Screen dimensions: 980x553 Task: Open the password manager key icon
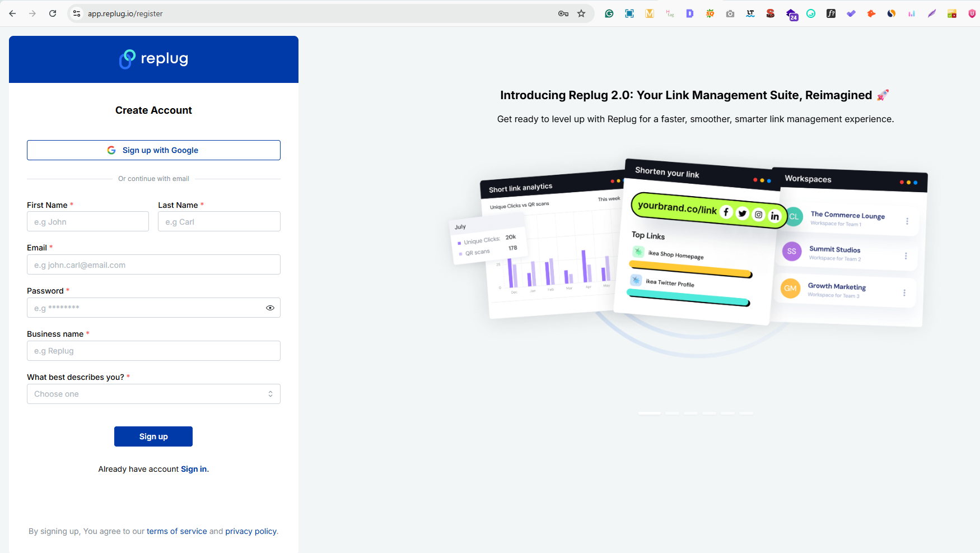(563, 13)
